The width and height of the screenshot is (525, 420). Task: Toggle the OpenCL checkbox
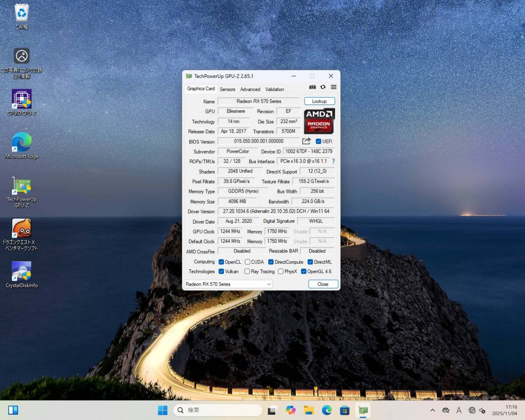[x=221, y=262]
